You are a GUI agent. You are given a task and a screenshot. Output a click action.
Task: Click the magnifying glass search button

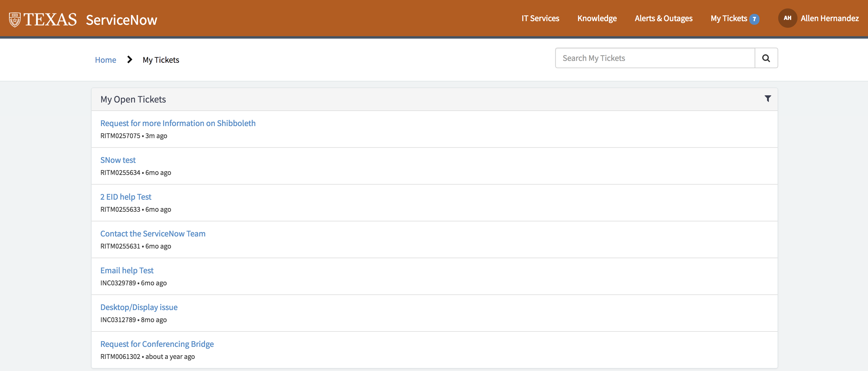click(x=766, y=58)
